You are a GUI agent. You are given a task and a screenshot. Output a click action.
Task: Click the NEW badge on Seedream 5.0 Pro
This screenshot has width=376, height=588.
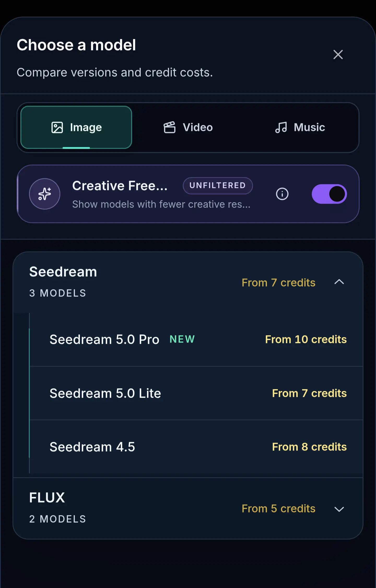click(182, 339)
